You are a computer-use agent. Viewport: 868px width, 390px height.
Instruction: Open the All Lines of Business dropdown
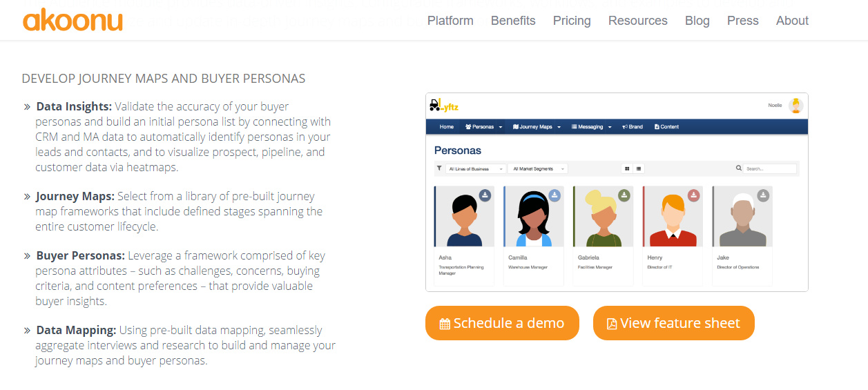click(475, 168)
